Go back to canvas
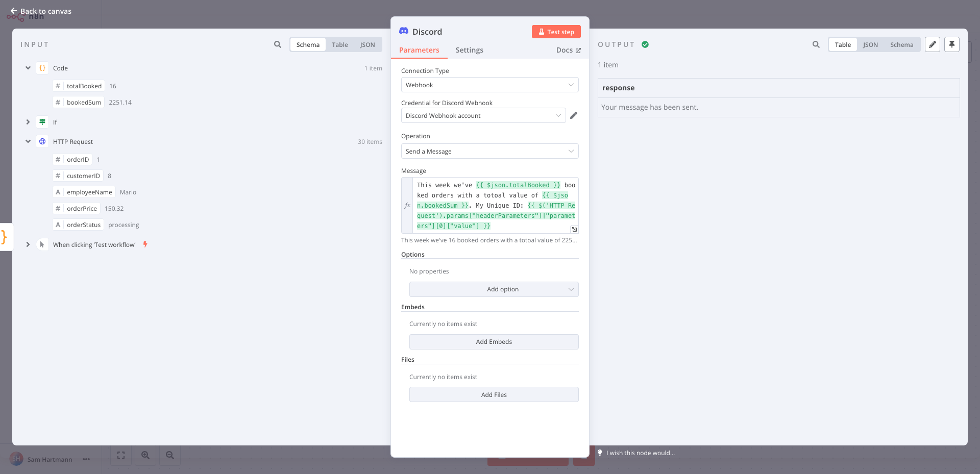This screenshot has width=980, height=474. [41, 11]
